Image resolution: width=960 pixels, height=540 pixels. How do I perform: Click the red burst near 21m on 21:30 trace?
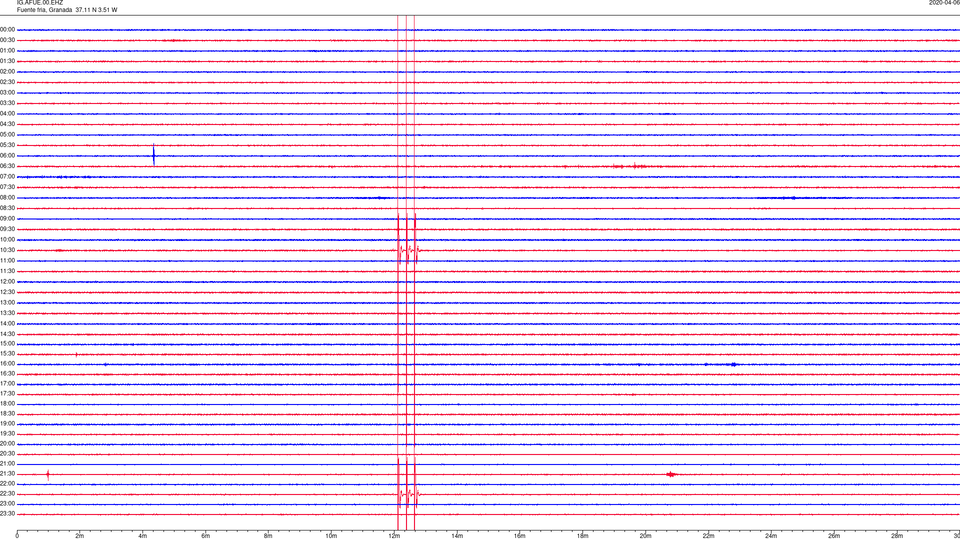click(x=672, y=474)
